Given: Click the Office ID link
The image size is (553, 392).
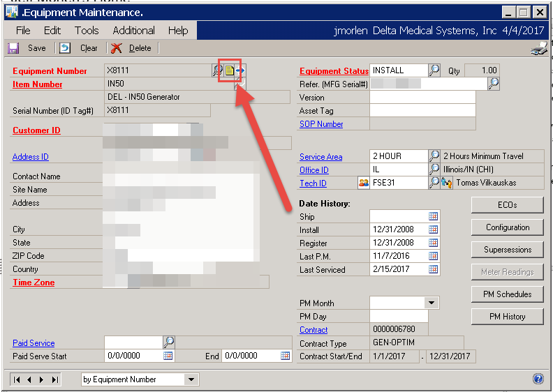Looking at the screenshot, I should [314, 170].
